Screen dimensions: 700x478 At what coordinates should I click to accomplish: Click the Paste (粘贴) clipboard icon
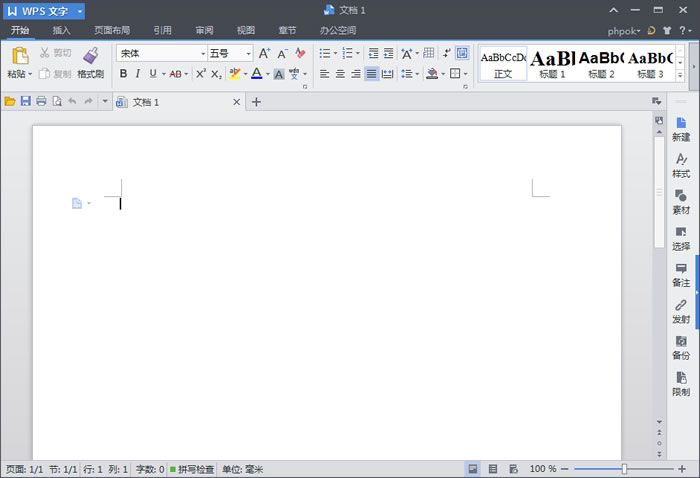coord(20,57)
